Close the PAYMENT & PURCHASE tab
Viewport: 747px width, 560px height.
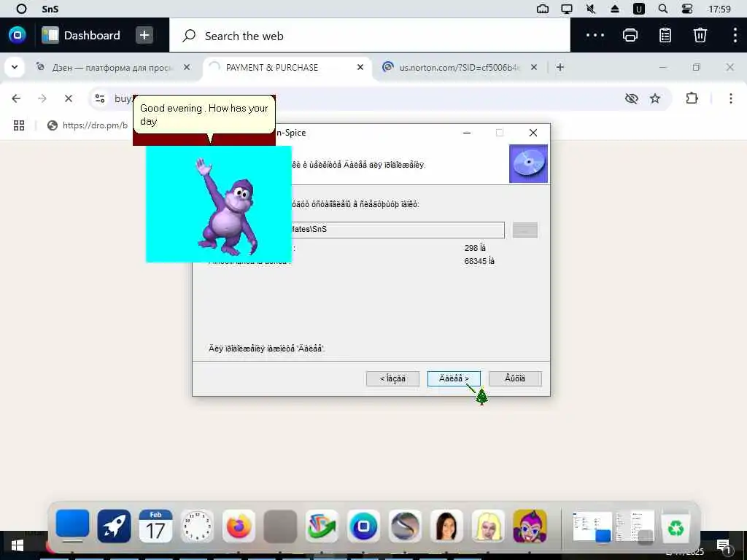click(360, 67)
